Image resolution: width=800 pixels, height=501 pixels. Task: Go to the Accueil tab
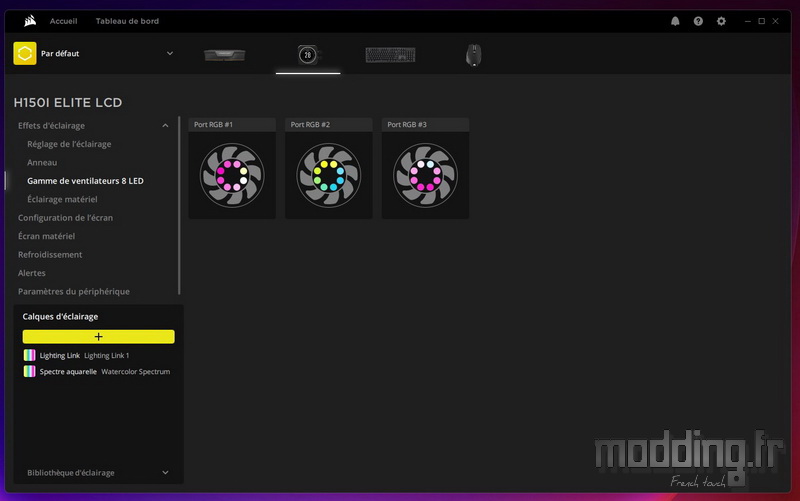(x=63, y=21)
